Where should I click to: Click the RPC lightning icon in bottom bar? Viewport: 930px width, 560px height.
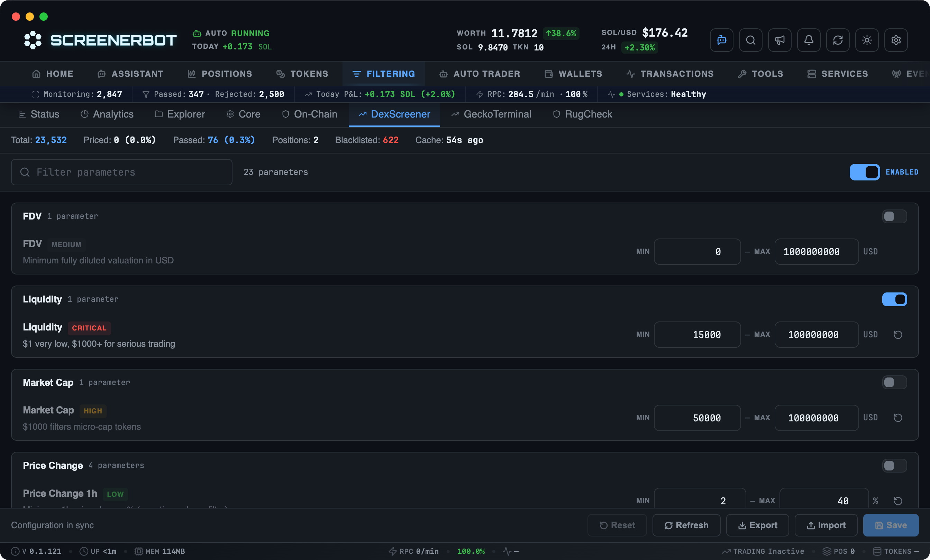(393, 551)
